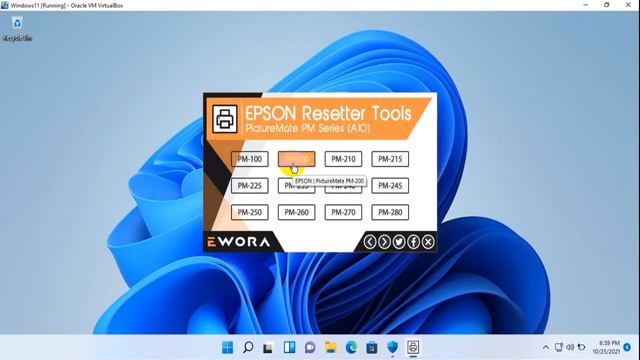Close the resetter with the X circle icon

(428, 242)
